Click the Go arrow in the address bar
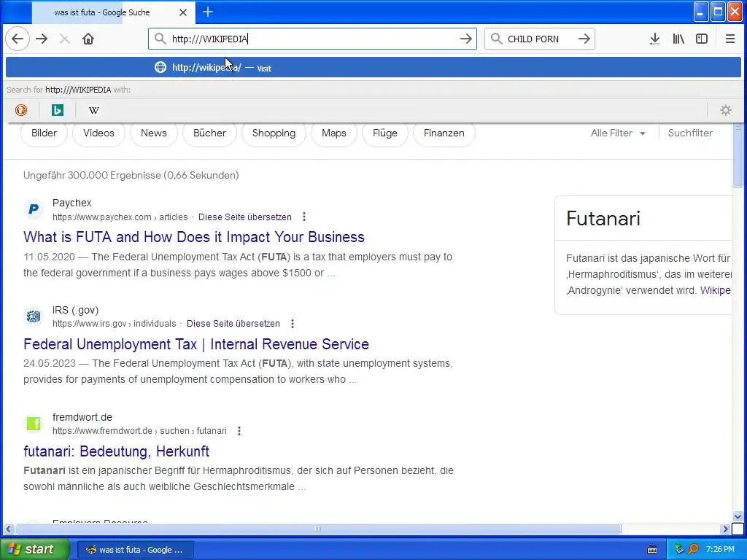The image size is (747, 560). coord(466,39)
